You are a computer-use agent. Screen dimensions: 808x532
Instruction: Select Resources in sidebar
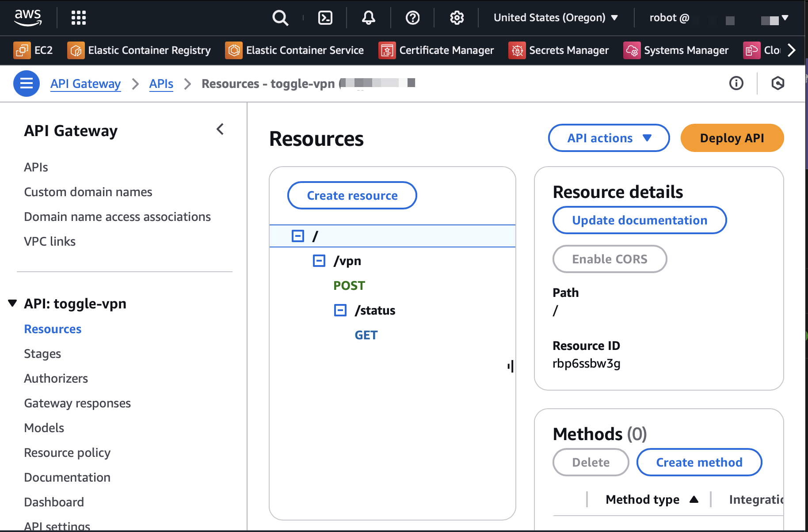[53, 329]
